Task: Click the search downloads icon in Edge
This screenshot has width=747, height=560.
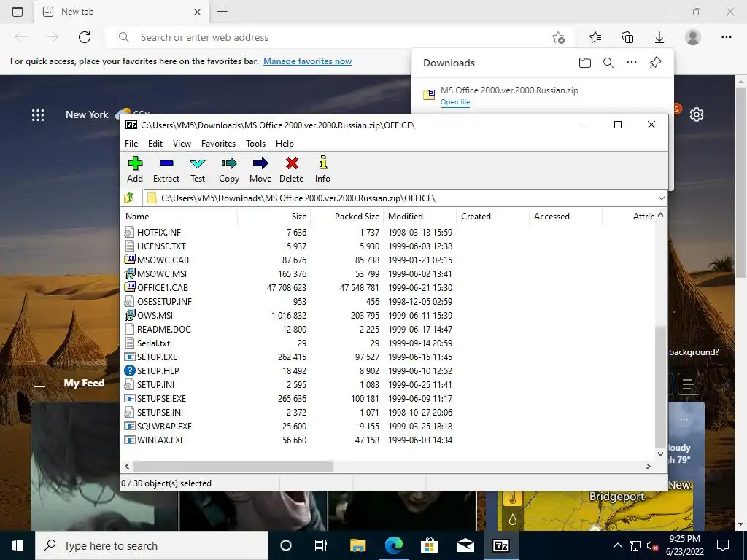Action: 608,63
